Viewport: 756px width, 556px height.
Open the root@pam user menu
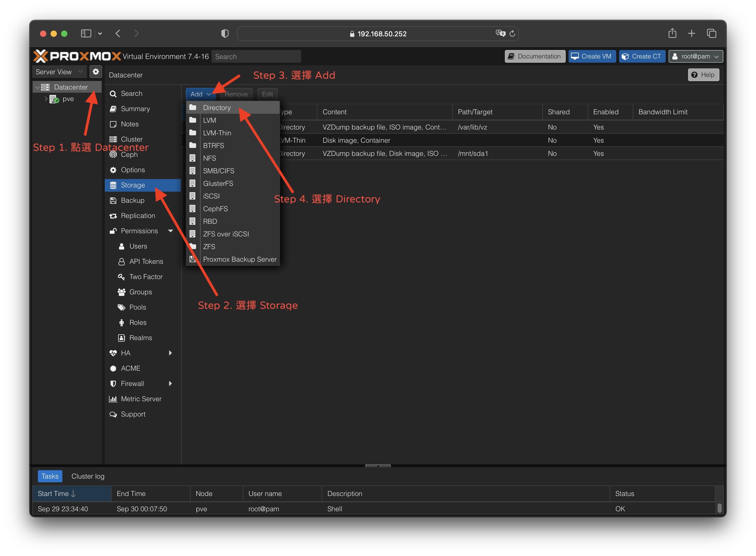point(695,56)
